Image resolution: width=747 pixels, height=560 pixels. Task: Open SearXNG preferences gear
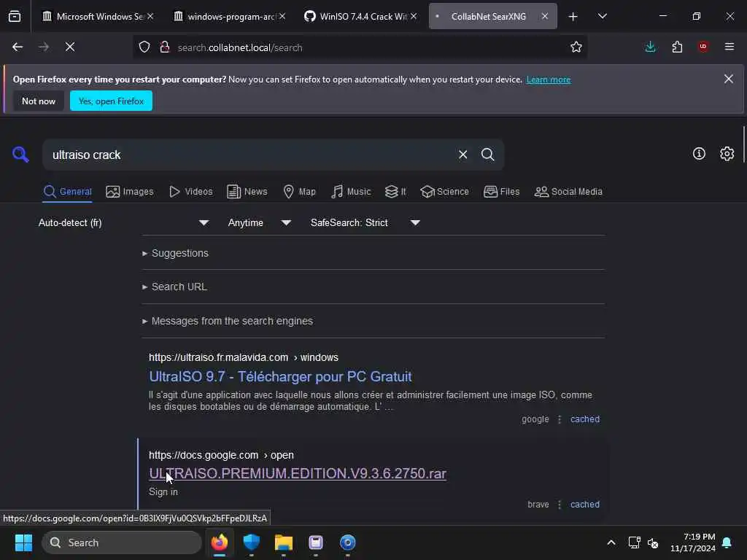click(x=727, y=153)
